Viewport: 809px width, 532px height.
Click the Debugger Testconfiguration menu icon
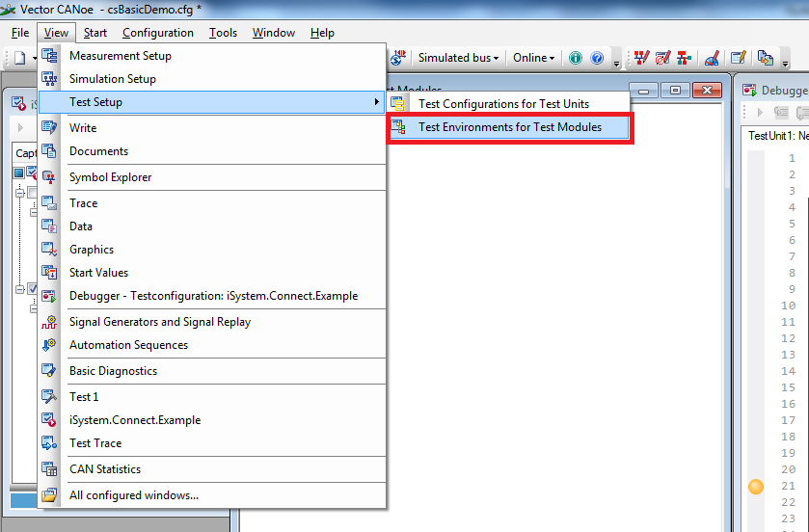49,296
